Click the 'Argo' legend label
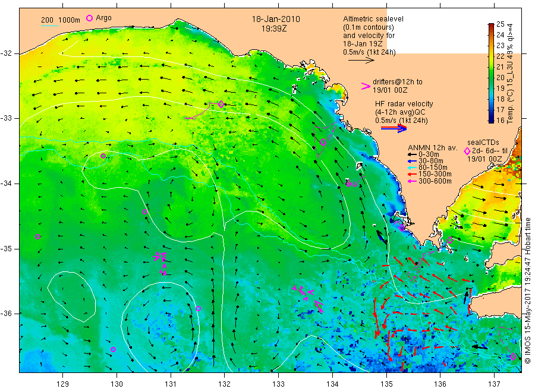Screen dimensions: 535x392 coord(103,18)
